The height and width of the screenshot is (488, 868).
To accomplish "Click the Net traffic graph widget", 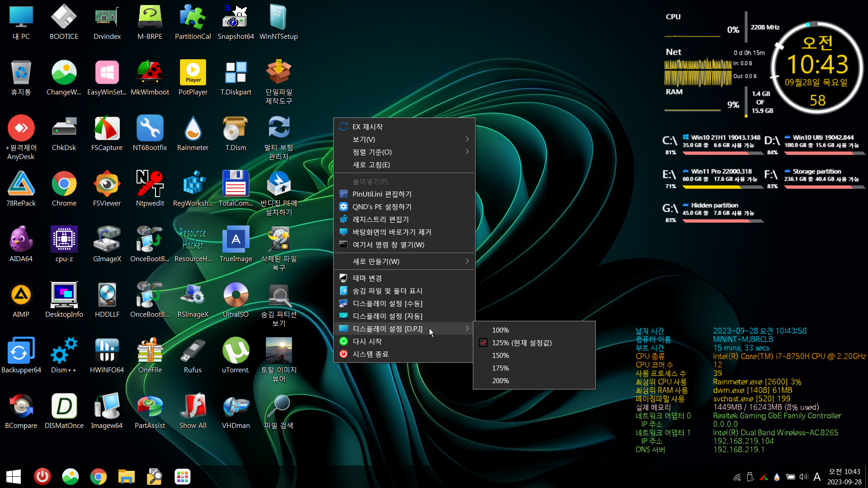I will 698,72.
